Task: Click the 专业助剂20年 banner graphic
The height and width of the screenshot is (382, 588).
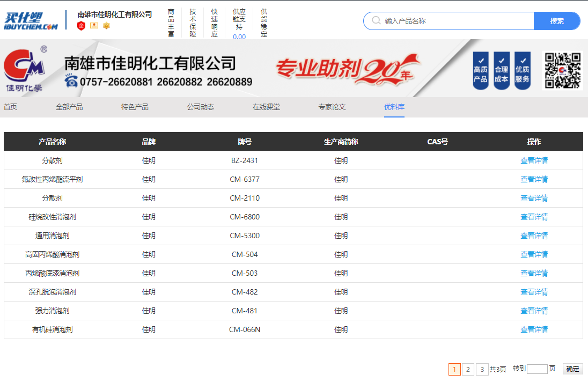Action: [x=348, y=70]
